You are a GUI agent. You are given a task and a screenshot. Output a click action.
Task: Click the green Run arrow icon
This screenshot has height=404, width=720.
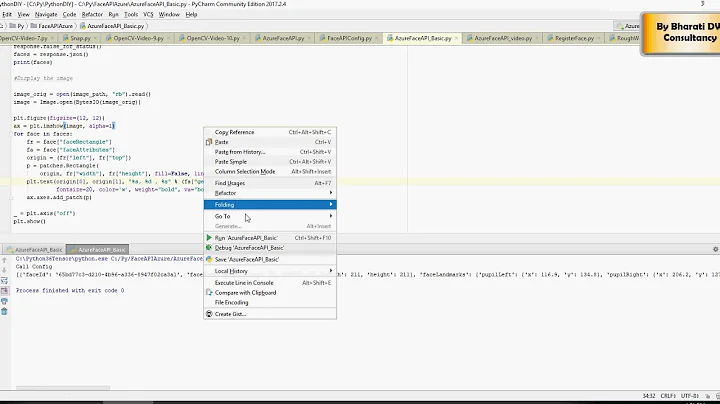209,238
